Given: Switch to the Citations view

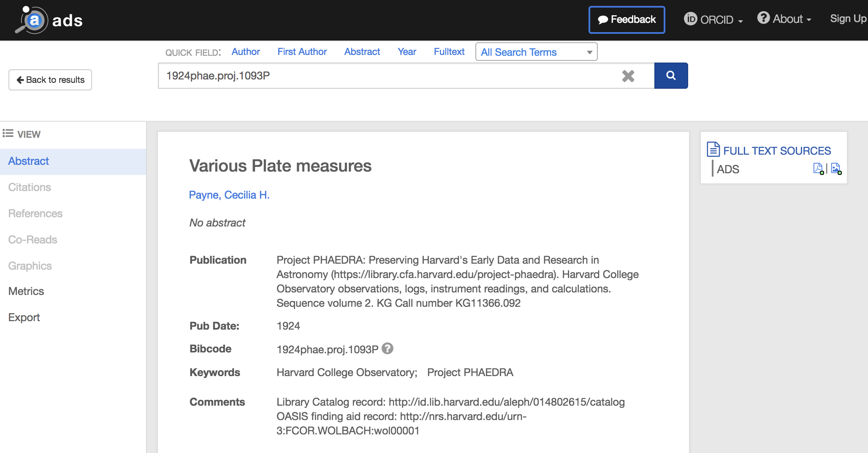Looking at the screenshot, I should click(30, 187).
